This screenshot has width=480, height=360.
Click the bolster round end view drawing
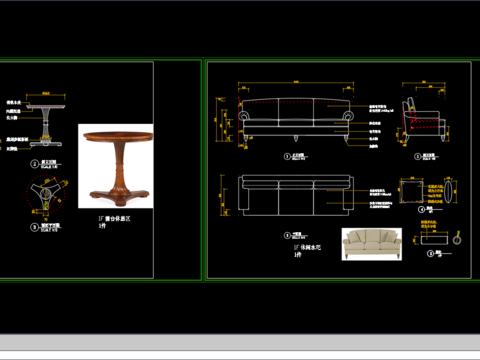pyautogui.click(x=457, y=240)
